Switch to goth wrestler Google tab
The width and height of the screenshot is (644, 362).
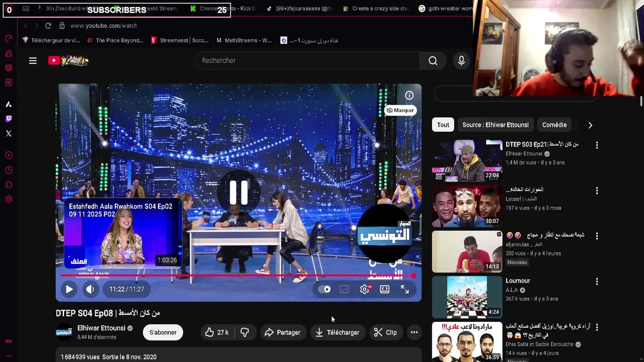click(x=445, y=9)
